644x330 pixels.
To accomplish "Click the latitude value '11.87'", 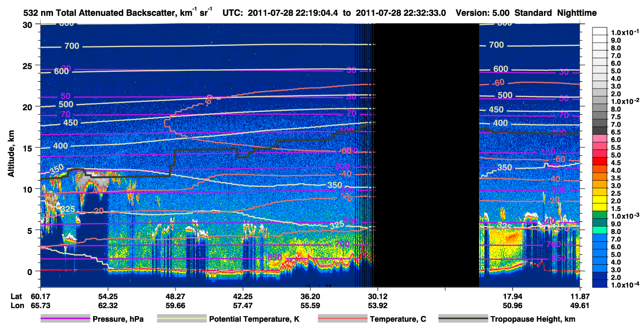I will pos(580,296).
